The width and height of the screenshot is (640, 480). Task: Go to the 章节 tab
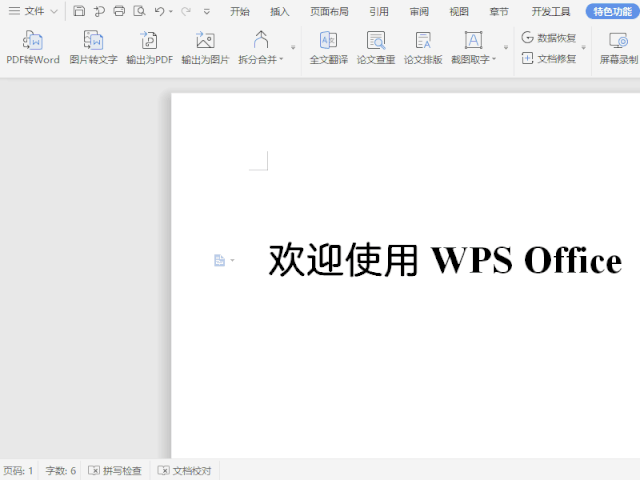[499, 11]
